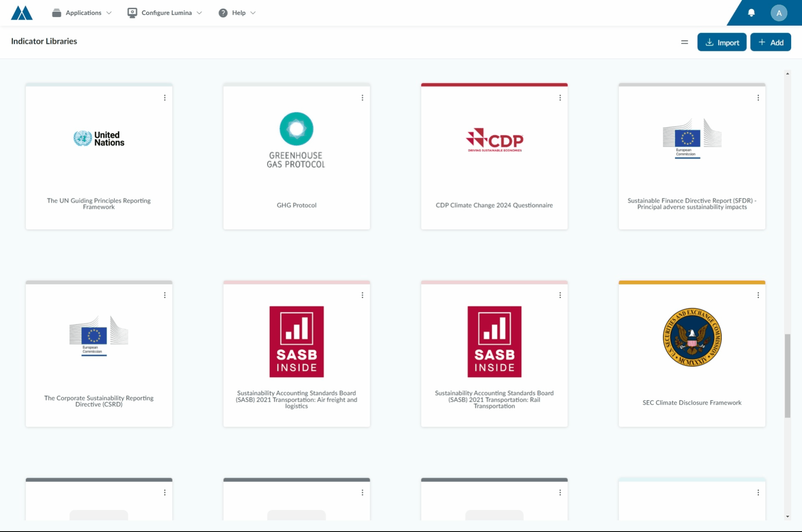
Task: Open options menu for SEC Climate Disclosure card
Action: tap(758, 295)
